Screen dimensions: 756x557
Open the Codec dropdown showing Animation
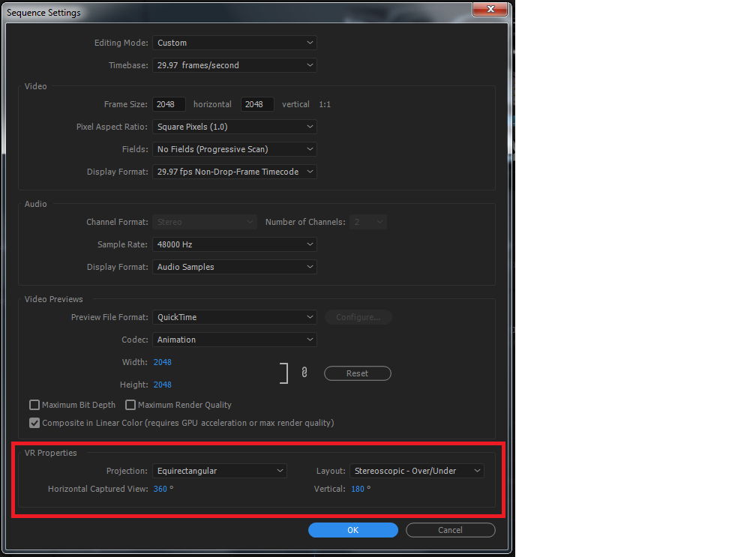tap(235, 340)
